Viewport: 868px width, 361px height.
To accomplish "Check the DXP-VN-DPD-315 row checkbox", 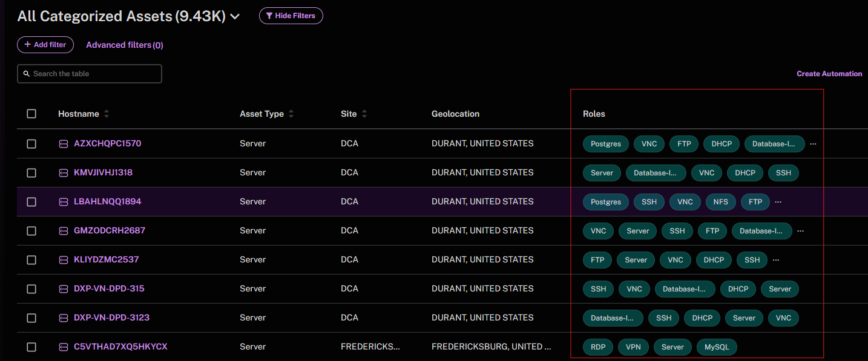I will [x=31, y=289].
